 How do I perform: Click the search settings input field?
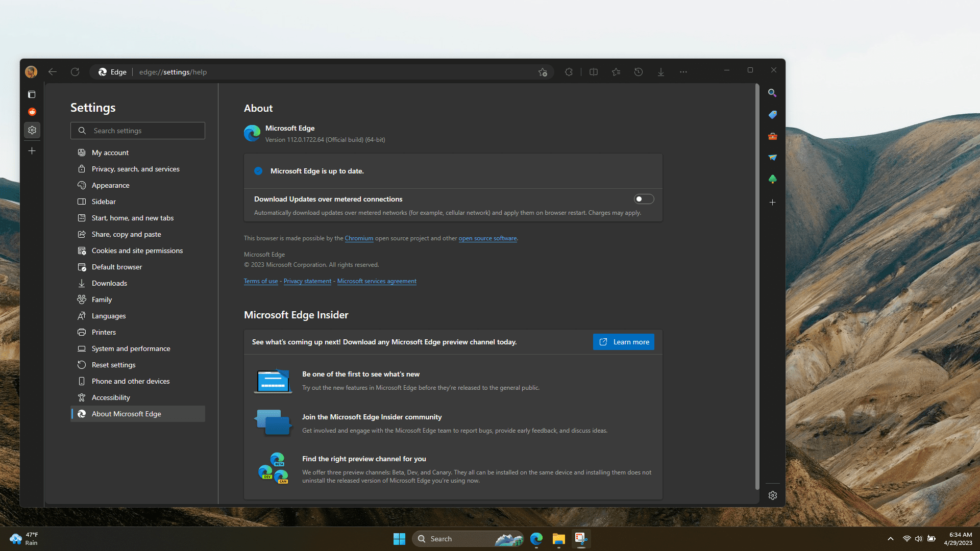[137, 131]
